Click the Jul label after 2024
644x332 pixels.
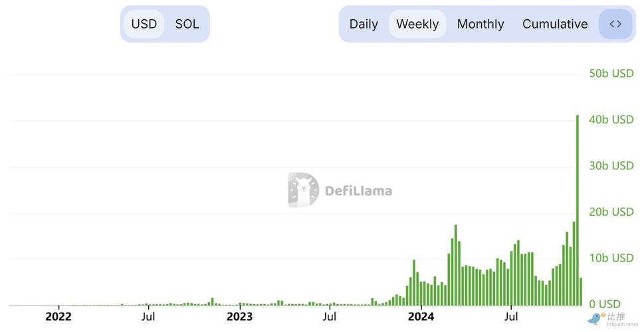click(x=511, y=317)
